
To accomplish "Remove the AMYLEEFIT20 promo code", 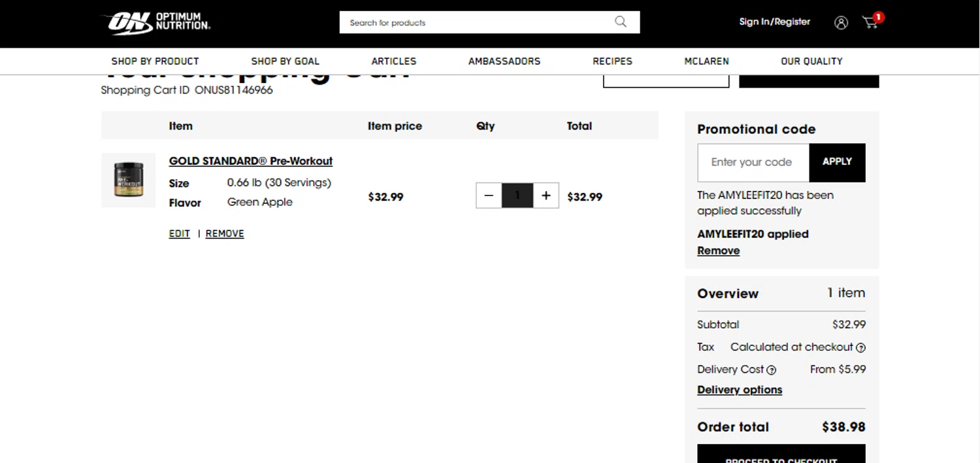I will pyautogui.click(x=719, y=250).
